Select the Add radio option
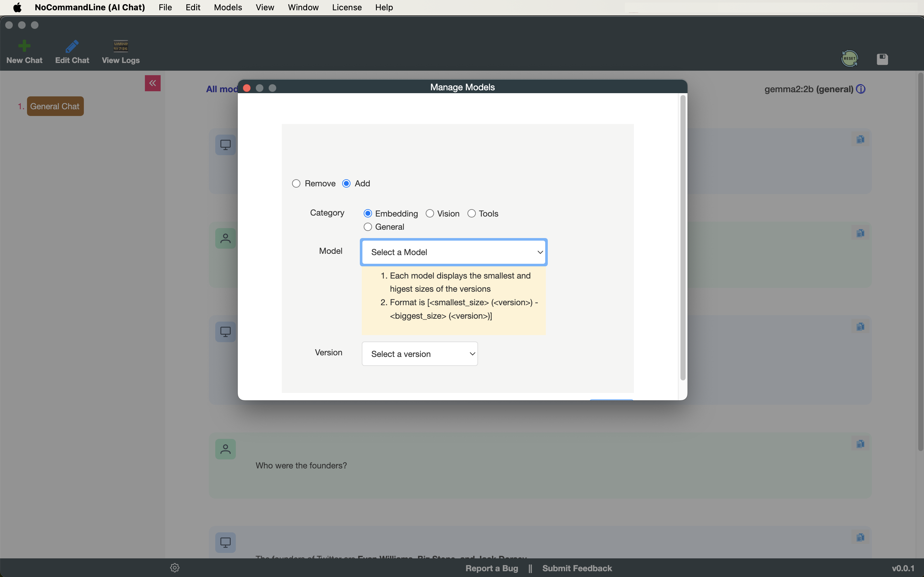 click(346, 183)
